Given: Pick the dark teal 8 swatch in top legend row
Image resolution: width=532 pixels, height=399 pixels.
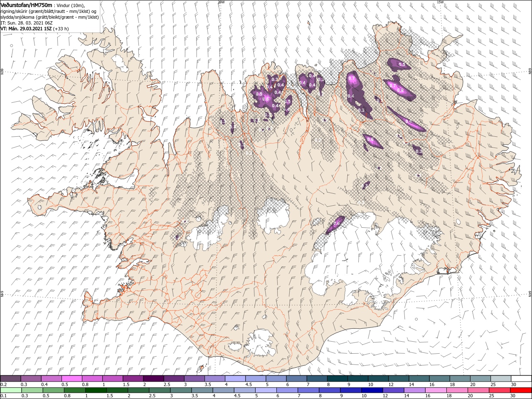Looking at the screenshot, I should [337, 379].
